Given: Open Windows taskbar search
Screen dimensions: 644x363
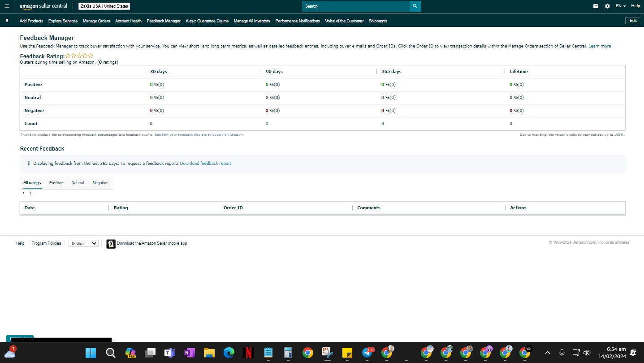Looking at the screenshot, I should click(x=111, y=353).
